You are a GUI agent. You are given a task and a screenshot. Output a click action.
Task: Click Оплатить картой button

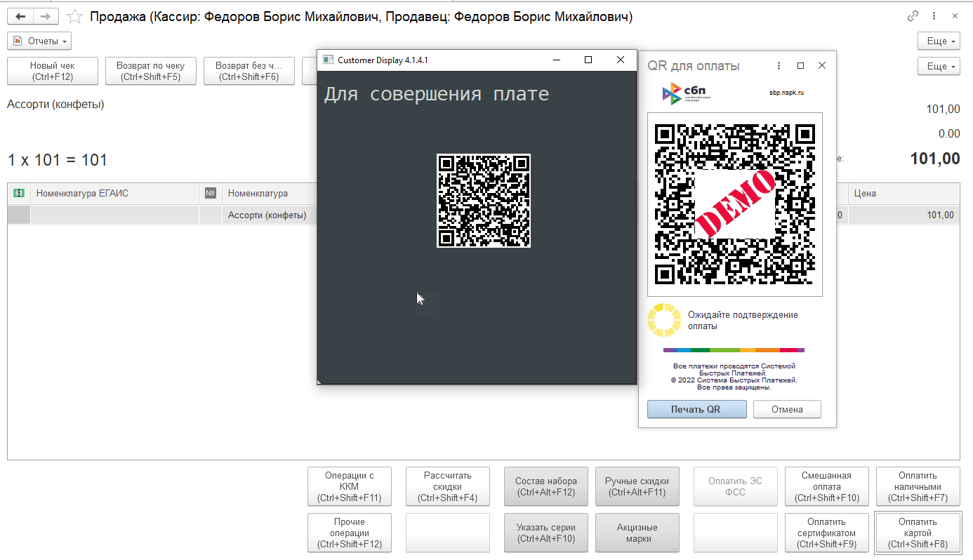point(918,533)
